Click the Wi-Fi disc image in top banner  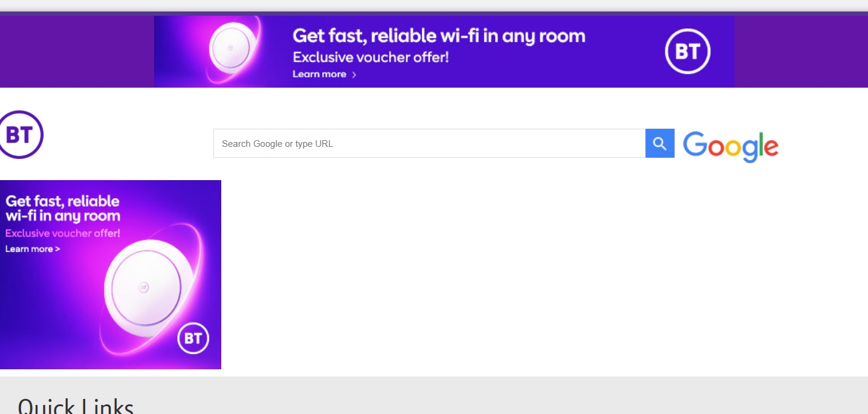[x=233, y=50]
